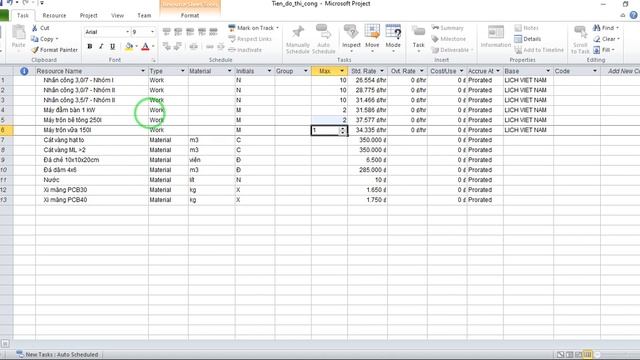
Task: Click the Find binoculars icon
Action: coord(597,28)
